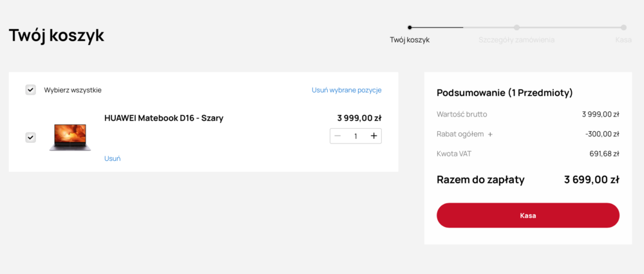The image size is (644, 274).
Task: Select 'Podsumowanie (1 Przedmioty)' heading
Action: pyautogui.click(x=505, y=93)
